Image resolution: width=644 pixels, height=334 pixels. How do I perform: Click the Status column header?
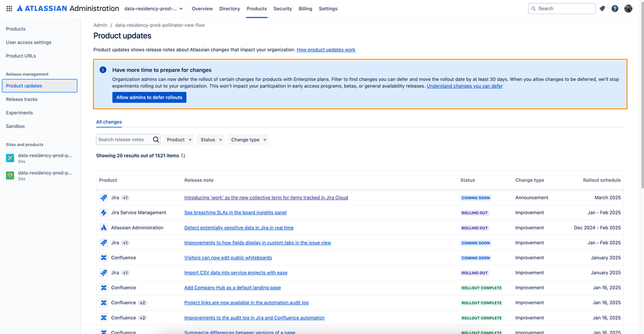tap(467, 180)
